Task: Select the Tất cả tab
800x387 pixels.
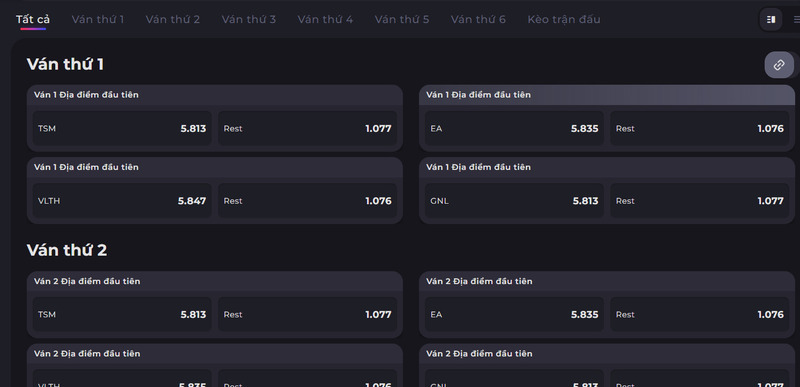Action: pos(33,19)
